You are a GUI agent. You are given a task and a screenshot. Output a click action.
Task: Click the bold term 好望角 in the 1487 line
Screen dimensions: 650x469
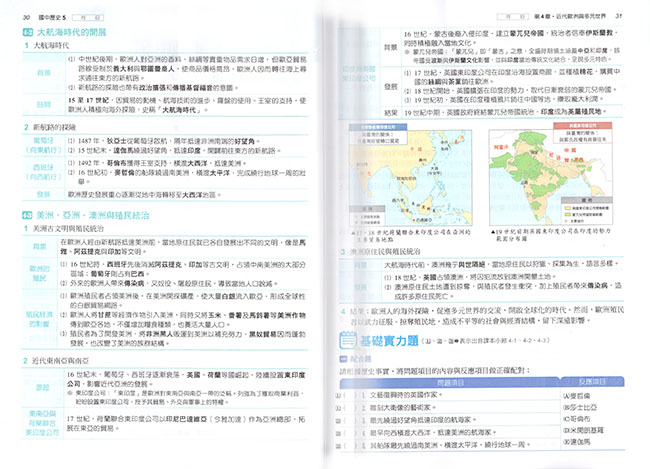pyautogui.click(x=244, y=141)
